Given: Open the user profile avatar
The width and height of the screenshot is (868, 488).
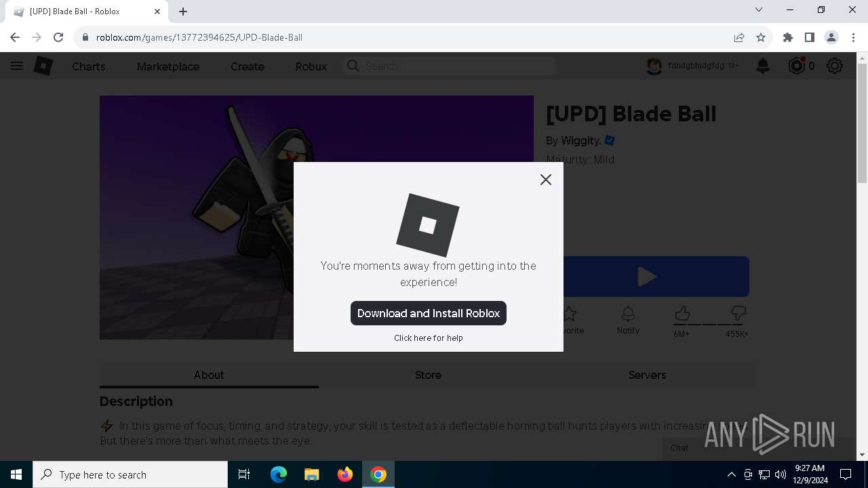Looking at the screenshot, I should [654, 66].
